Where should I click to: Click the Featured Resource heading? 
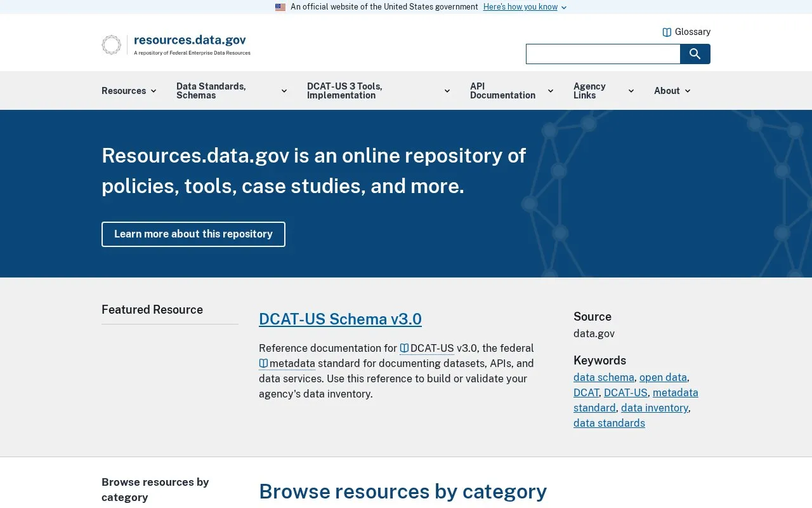pos(152,310)
